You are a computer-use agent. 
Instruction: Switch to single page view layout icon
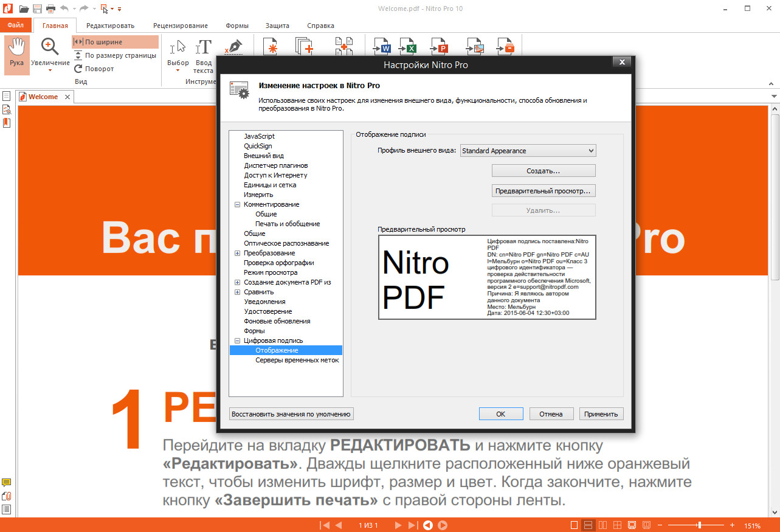[575, 525]
